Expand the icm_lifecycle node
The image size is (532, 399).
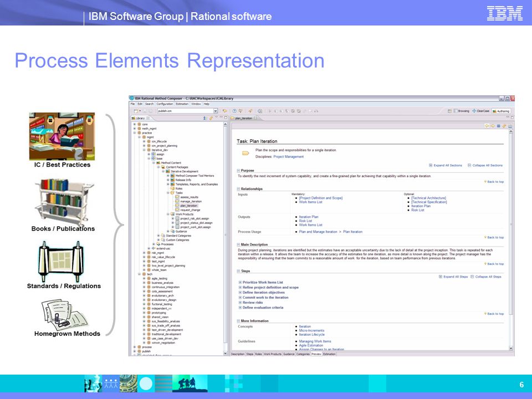tap(144, 141)
